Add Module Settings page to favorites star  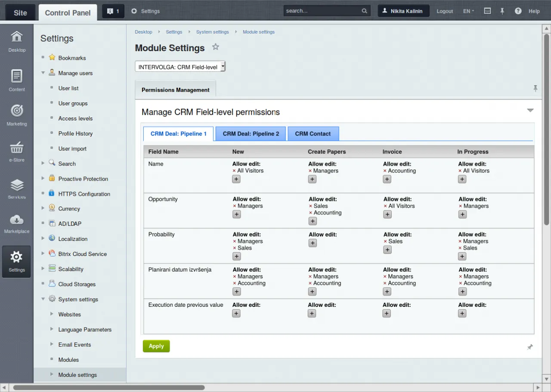(x=216, y=47)
